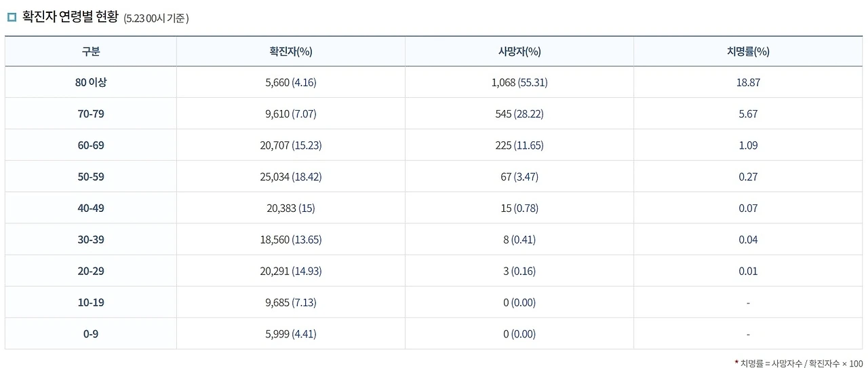The height and width of the screenshot is (368, 868).
Task: Click the 1,068 (55.31) deaths cell
Action: coord(519,83)
